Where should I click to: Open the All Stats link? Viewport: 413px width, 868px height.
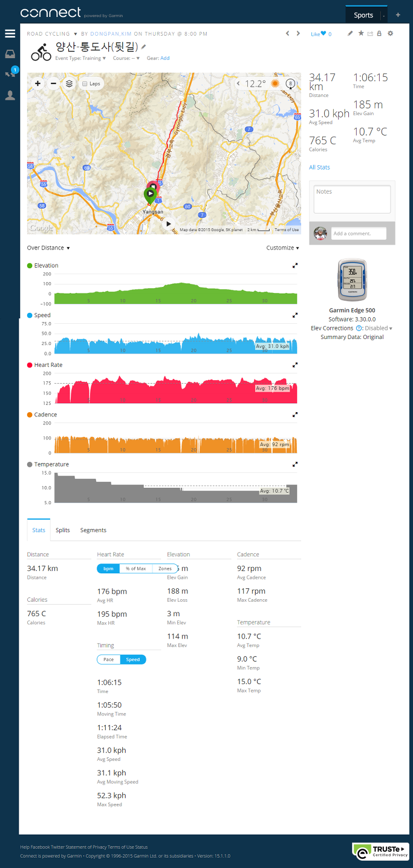point(319,167)
